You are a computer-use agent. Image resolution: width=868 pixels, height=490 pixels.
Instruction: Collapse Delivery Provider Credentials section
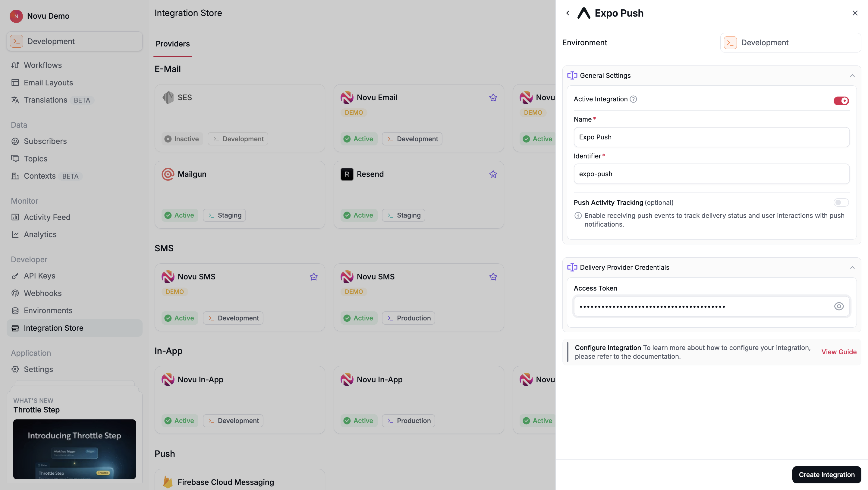(853, 267)
